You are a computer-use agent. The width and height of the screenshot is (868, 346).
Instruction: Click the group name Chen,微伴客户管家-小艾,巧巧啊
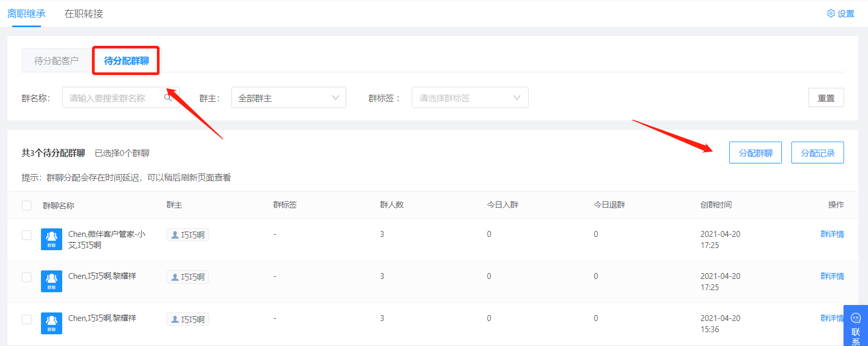(x=107, y=240)
